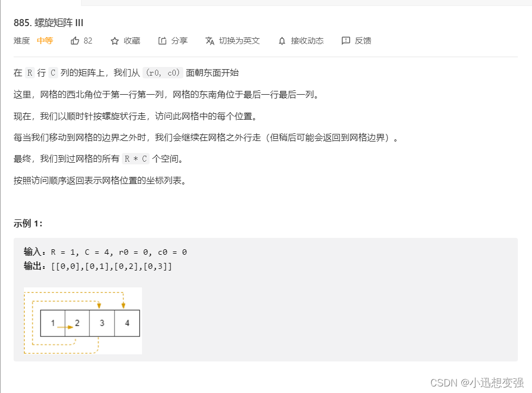Screen dimensions: 532x393
Task: Click the inline code (r0, c0) in the description
Action: (163, 72)
